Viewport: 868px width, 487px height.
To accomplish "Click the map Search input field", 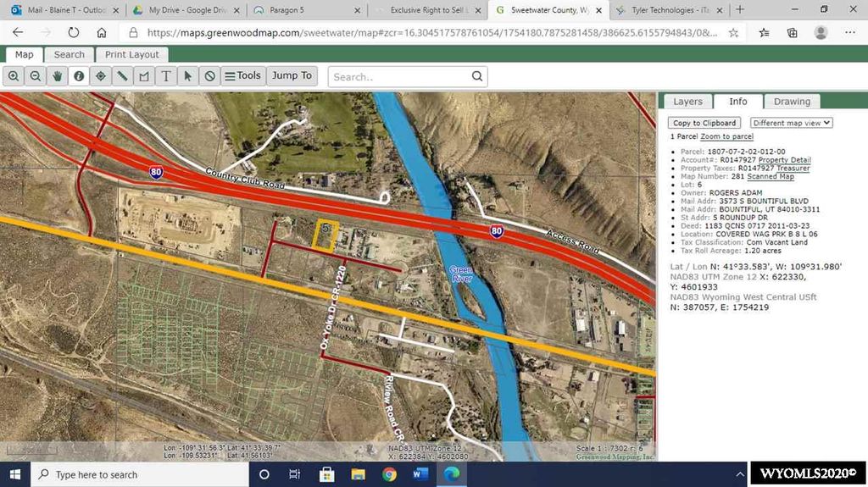I will coord(398,77).
